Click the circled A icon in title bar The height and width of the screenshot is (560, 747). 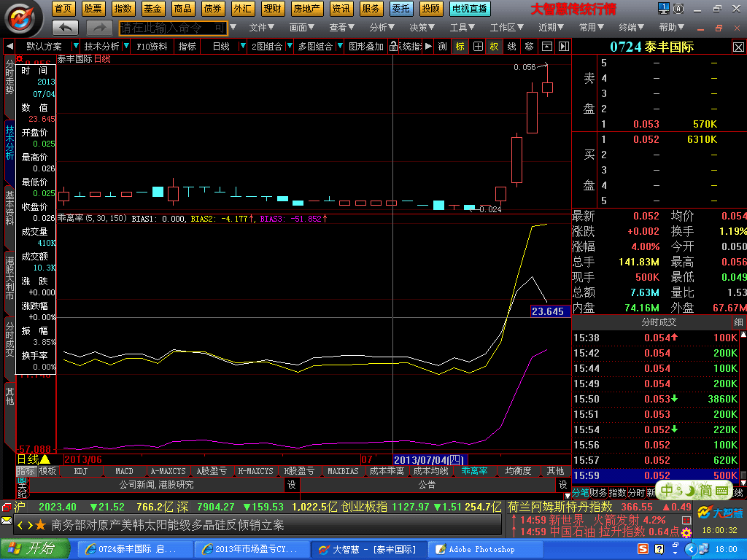[x=679, y=9]
